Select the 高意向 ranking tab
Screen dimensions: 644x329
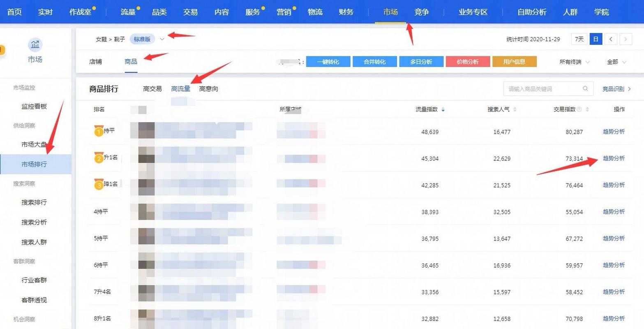209,89
